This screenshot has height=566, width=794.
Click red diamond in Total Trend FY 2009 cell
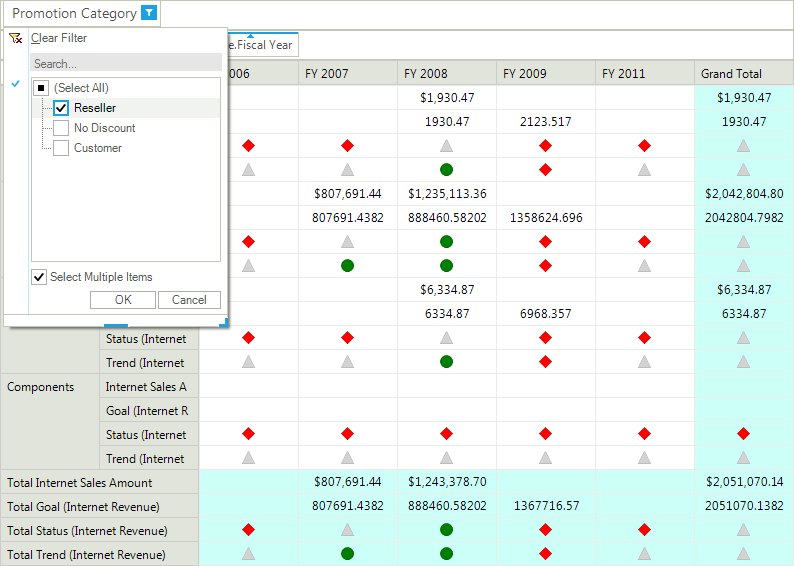tap(545, 553)
